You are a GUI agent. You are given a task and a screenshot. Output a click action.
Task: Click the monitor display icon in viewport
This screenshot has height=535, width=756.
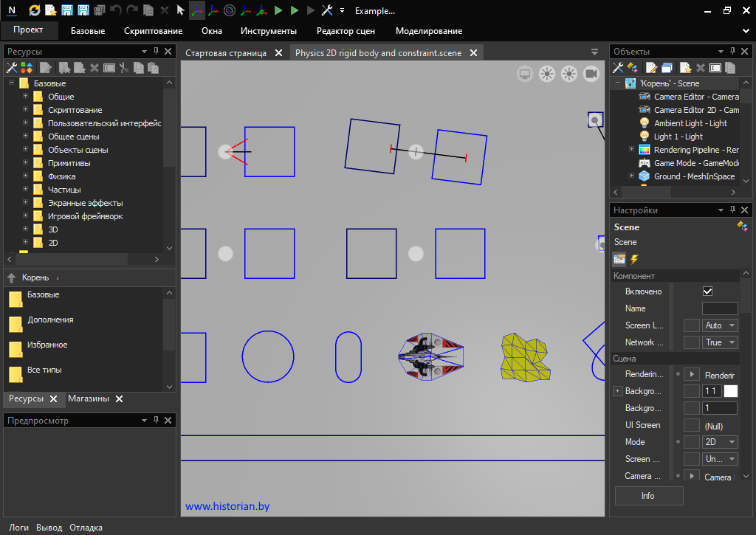tap(525, 74)
